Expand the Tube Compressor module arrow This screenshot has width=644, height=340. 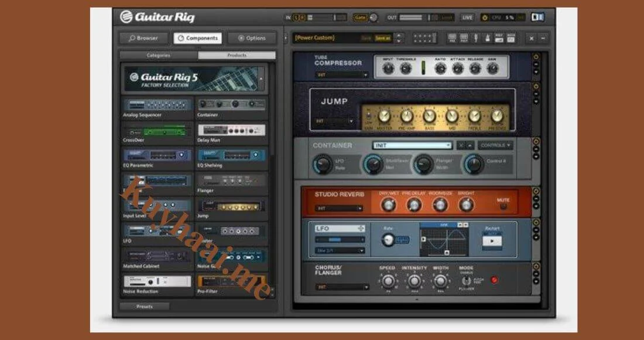coord(536,72)
